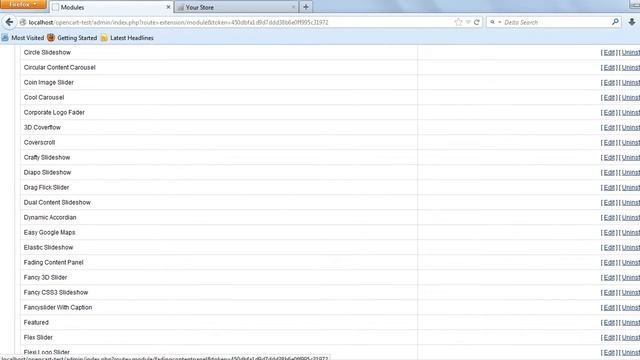Uninstall the Cool Carousel module
Image resolution: width=640 pixels, height=360 pixels.
click(631, 98)
